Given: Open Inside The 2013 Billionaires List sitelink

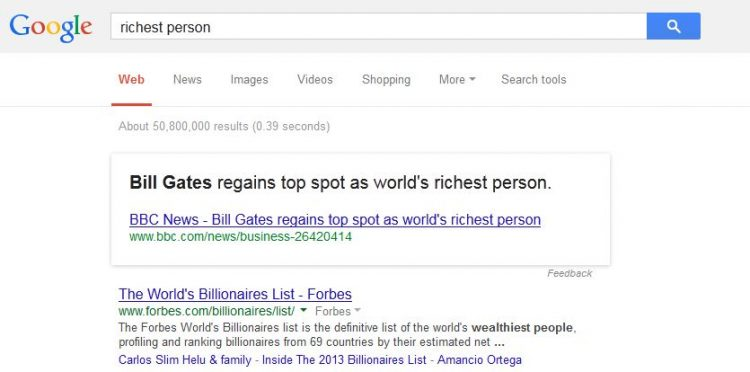Looking at the screenshot, I should 344,360.
